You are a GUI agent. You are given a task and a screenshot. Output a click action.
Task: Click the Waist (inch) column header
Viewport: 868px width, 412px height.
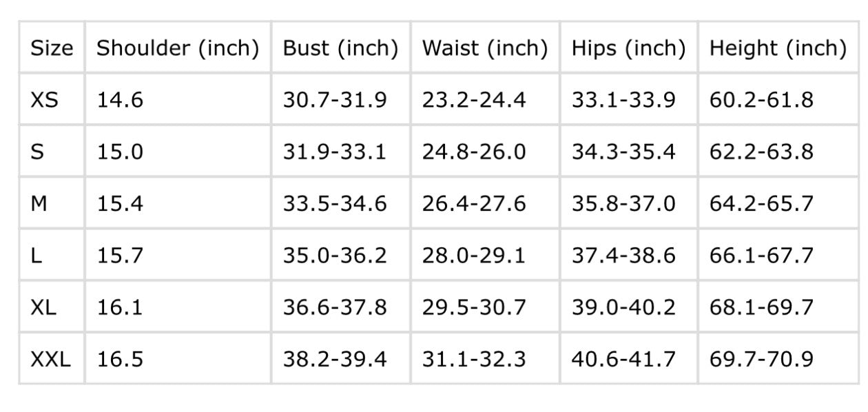click(485, 48)
